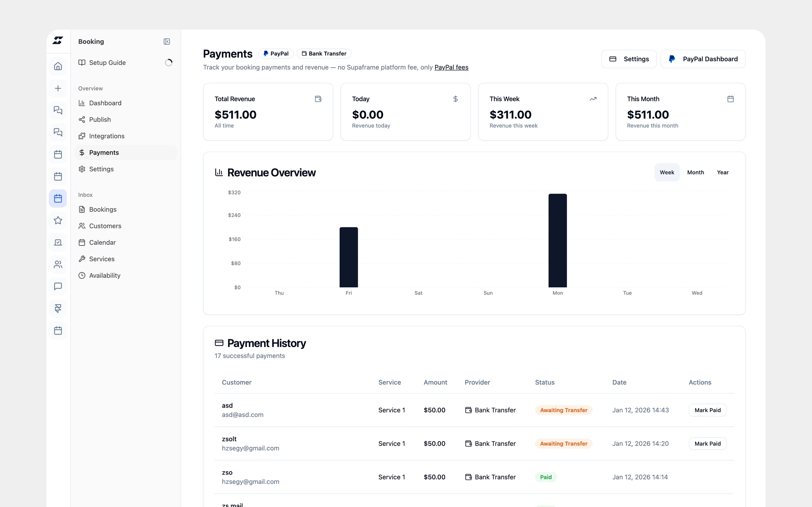Open the Framer logo icon in rail
This screenshot has width=812, height=507.
click(x=58, y=308)
